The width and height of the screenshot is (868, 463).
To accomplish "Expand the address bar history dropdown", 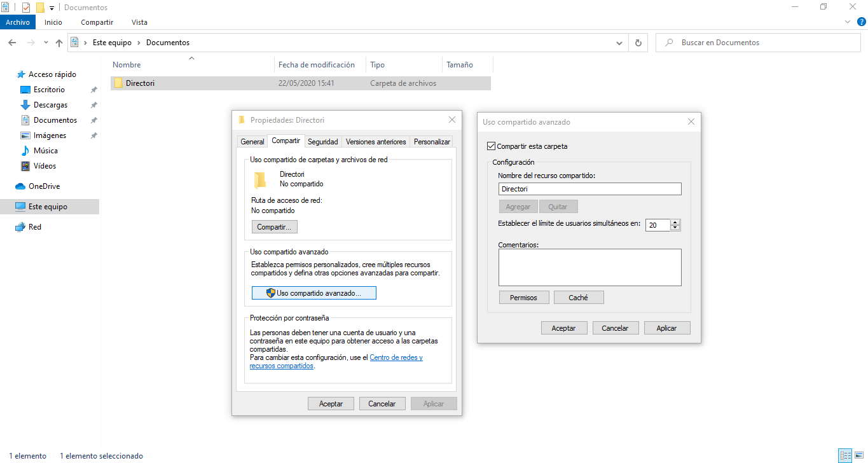I will [619, 43].
